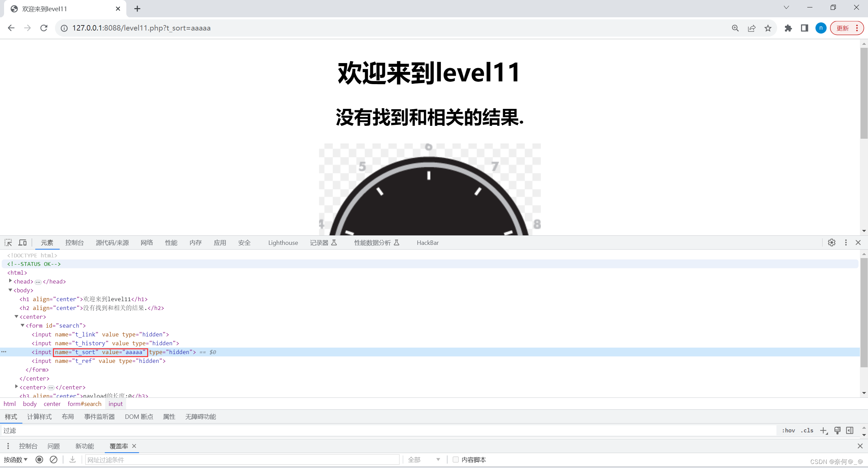Click the HackBar panel tab
The image size is (868, 468).
[427, 242]
